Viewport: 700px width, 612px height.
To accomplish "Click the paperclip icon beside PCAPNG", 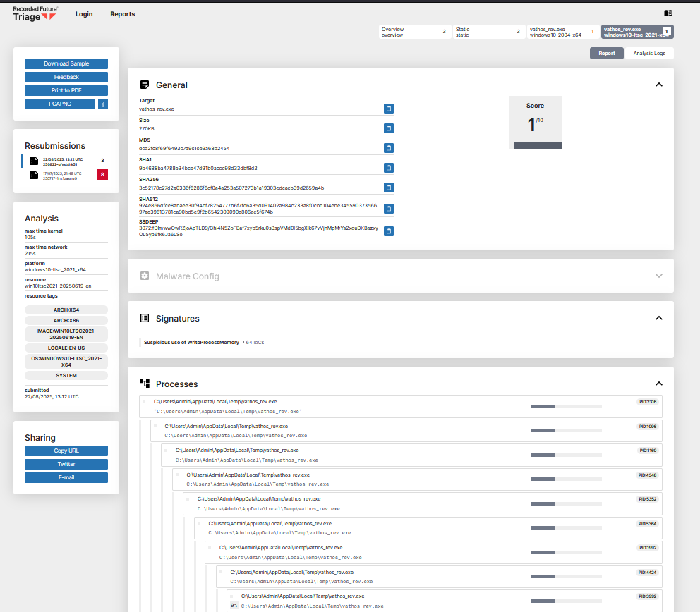I will tap(103, 104).
